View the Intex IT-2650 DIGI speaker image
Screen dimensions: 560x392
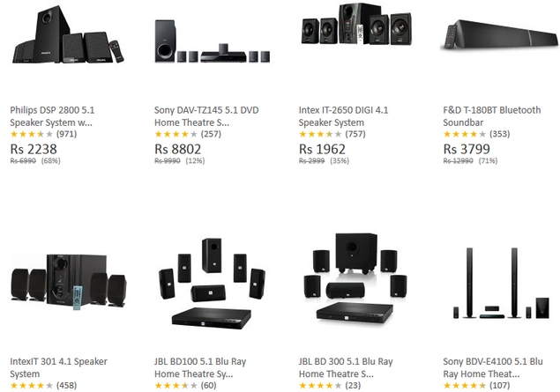tap(356, 24)
